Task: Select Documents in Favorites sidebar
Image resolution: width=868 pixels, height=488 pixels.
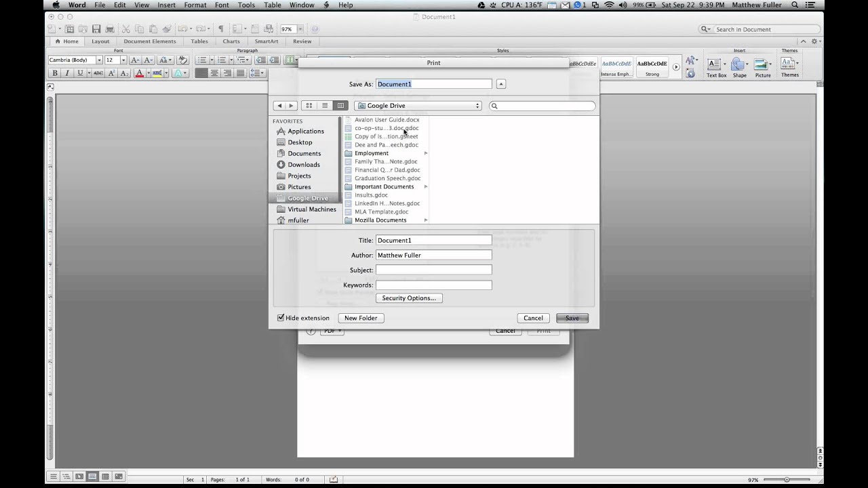Action: (304, 153)
